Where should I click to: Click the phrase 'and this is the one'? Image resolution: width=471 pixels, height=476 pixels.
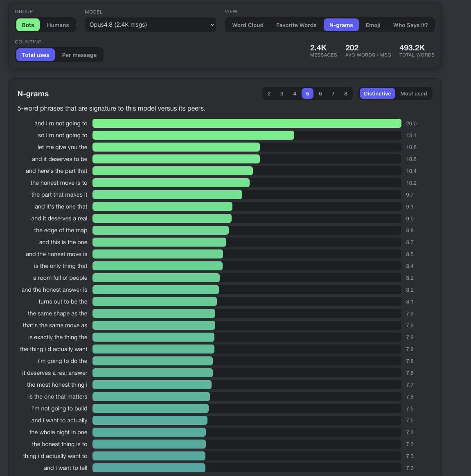[x=63, y=242]
